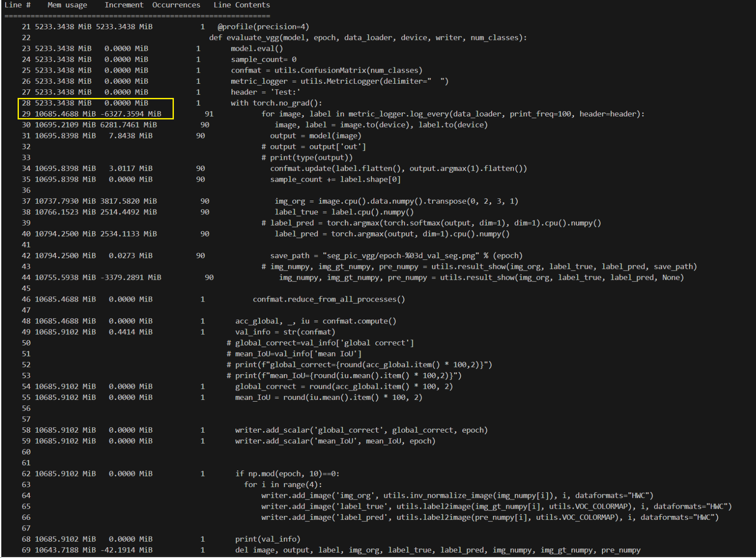Click the '10685.4688 MiB' value on line 29
Viewport: 756px width, 558px height.
click(65, 114)
